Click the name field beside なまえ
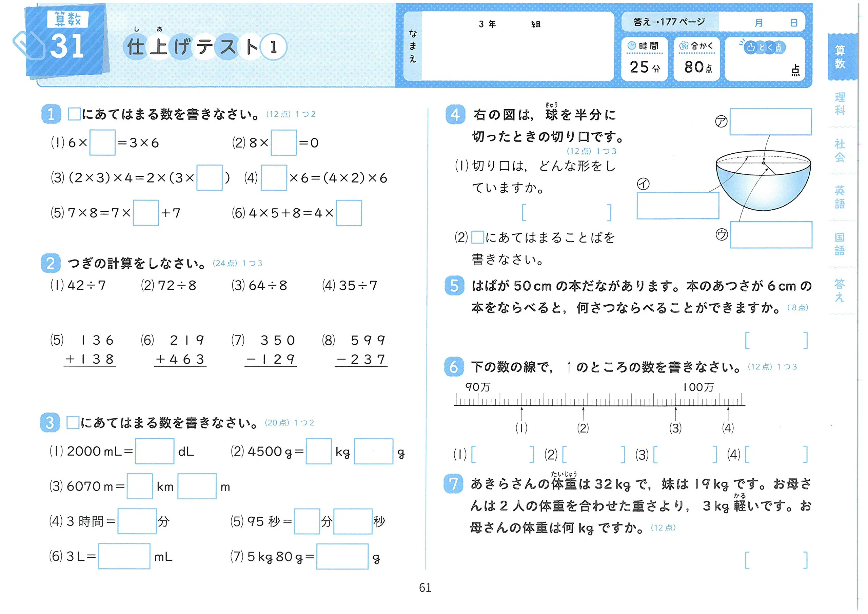Screen dimensions: 868x614 point(517,46)
